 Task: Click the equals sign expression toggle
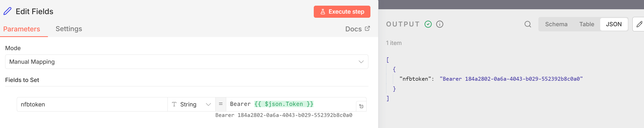click(221, 104)
